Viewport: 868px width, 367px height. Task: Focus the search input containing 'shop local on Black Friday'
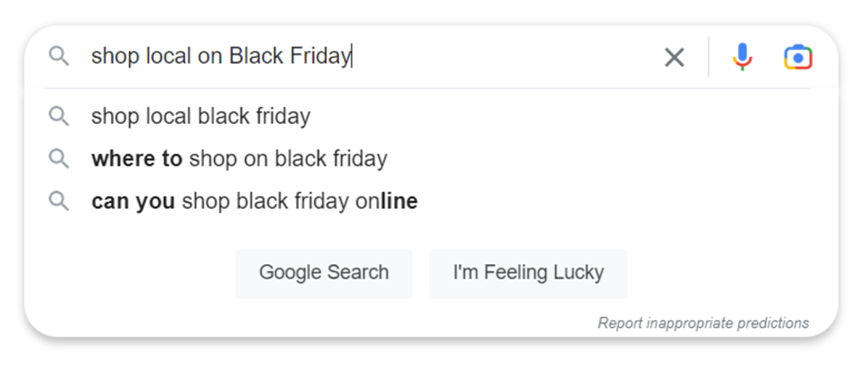[371, 56]
